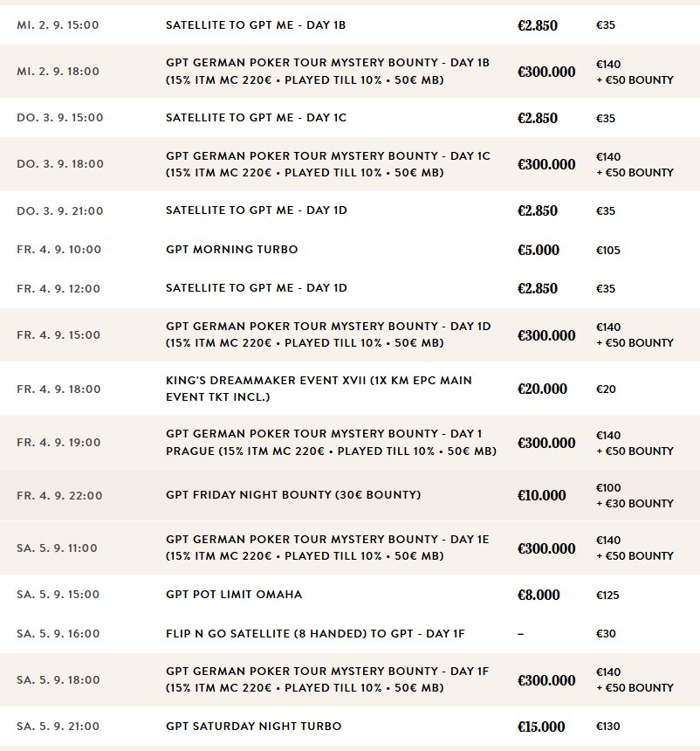The width and height of the screenshot is (700, 751).
Task: Click the €15.000 Saturday Turbo guarantee
Action: pyautogui.click(x=541, y=727)
